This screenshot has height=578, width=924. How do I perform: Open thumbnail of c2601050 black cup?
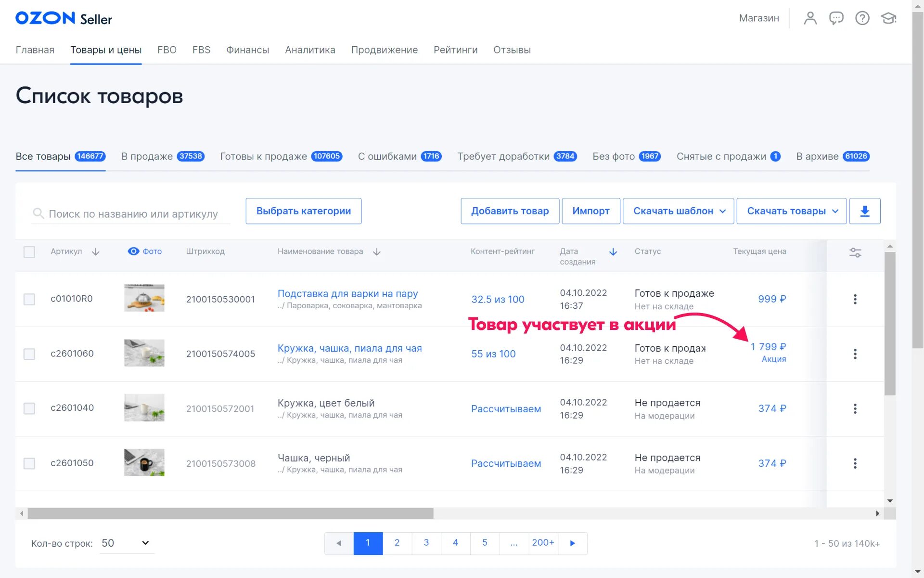pyautogui.click(x=144, y=462)
